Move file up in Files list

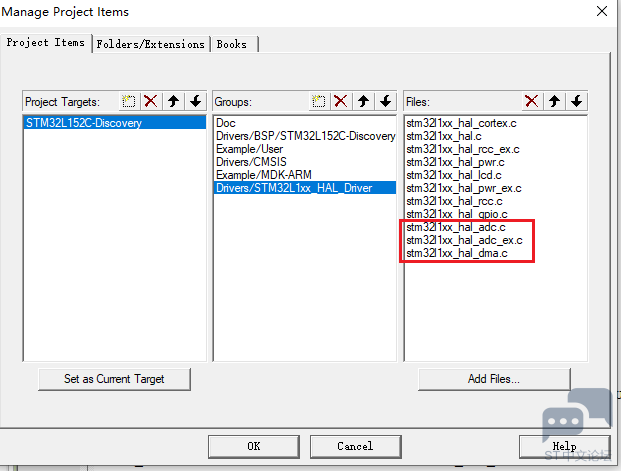tap(554, 101)
